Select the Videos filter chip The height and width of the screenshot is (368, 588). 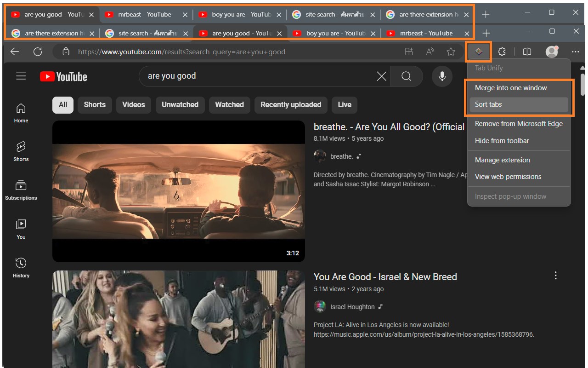(x=134, y=104)
